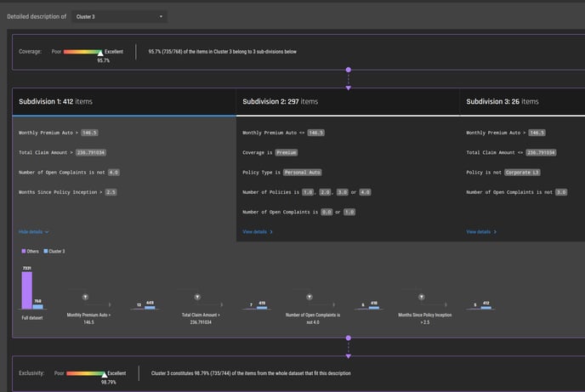
Task: Click the 146.5 value chip in Subdivision 2
Action: tap(316, 133)
